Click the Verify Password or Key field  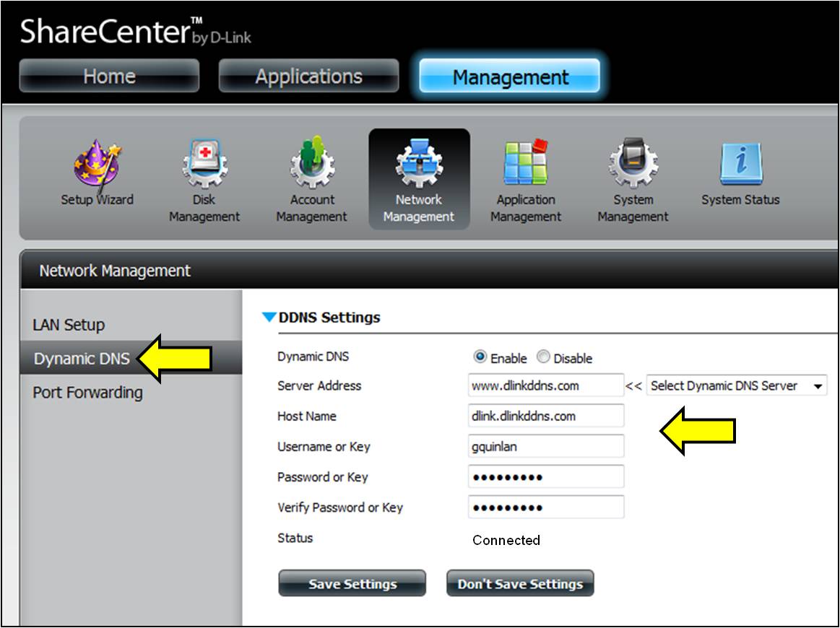click(546, 507)
